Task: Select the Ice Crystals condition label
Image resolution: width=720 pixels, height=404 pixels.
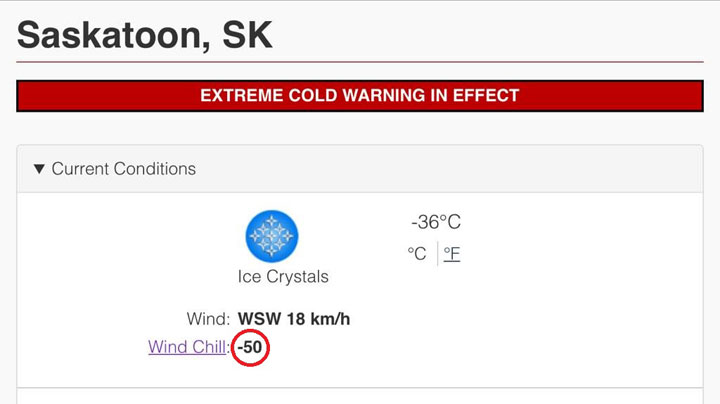Action: coord(283,276)
